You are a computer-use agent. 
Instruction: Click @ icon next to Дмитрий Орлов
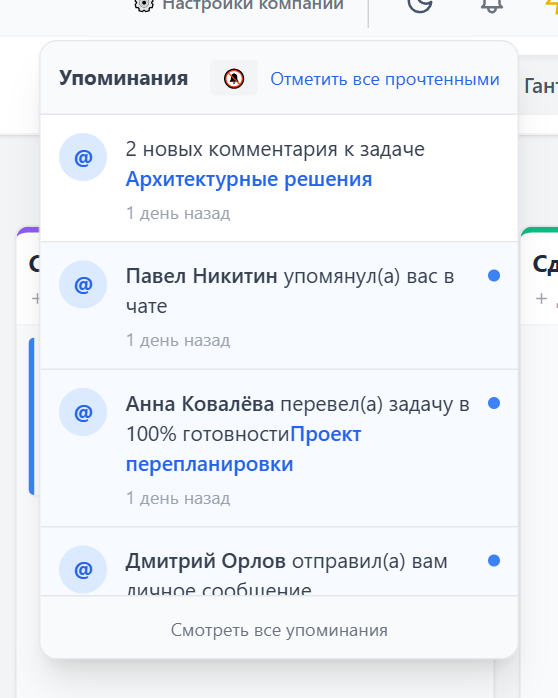(83, 569)
